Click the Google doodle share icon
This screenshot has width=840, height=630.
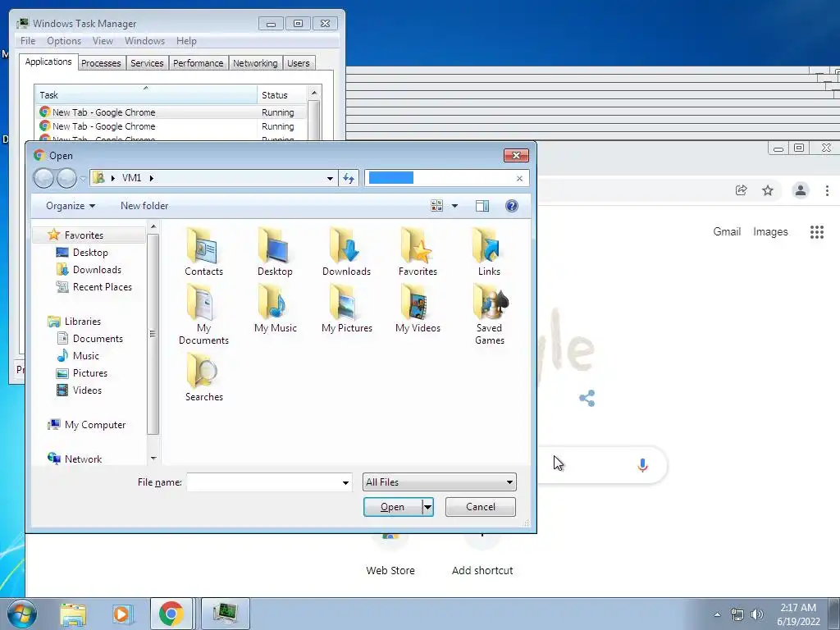tap(587, 398)
